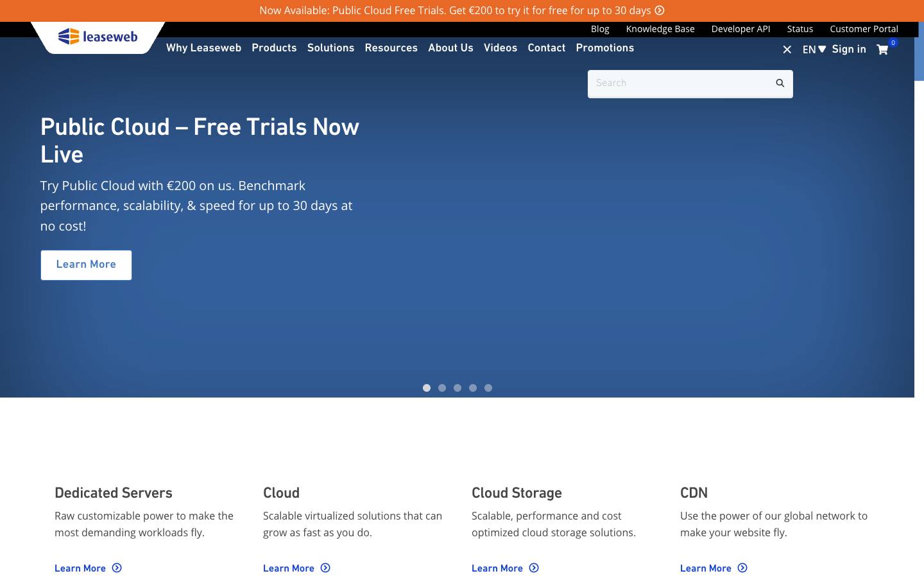Close the search bar with X icon
Image resolution: width=924 pixels, height=578 pixels.
[787, 49]
